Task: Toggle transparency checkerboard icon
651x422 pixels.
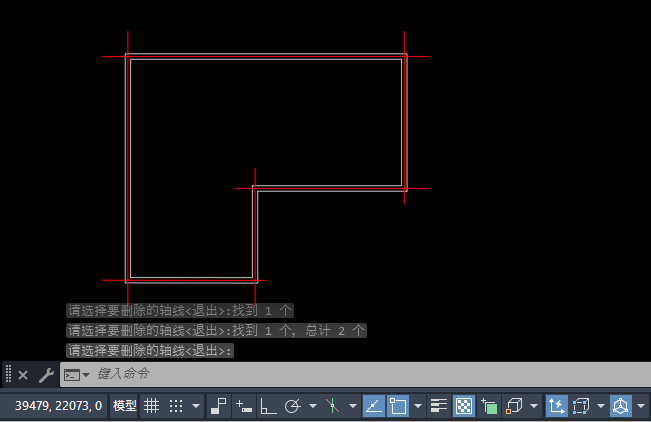Action: (463, 406)
